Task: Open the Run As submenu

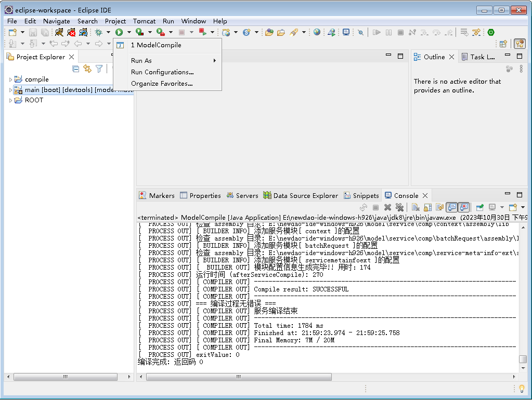Action: [167, 61]
